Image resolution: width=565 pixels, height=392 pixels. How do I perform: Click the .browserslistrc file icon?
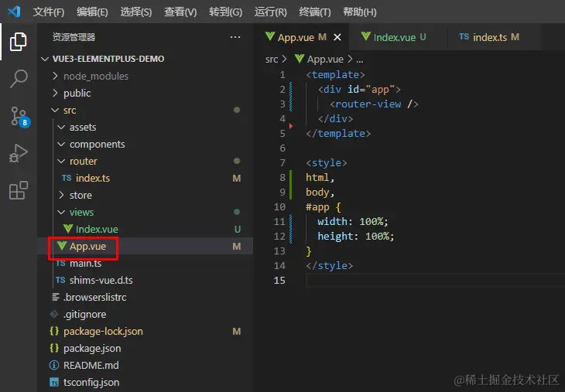coord(56,297)
